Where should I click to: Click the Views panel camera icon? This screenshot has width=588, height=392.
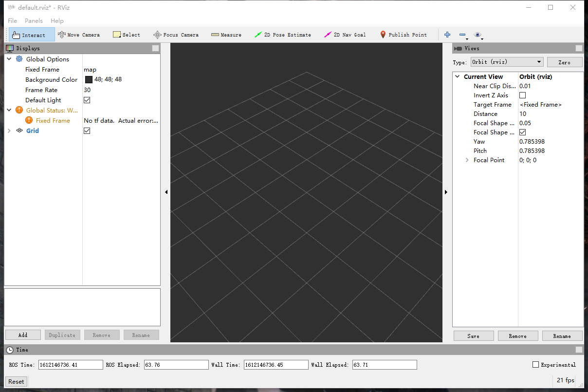click(x=458, y=48)
